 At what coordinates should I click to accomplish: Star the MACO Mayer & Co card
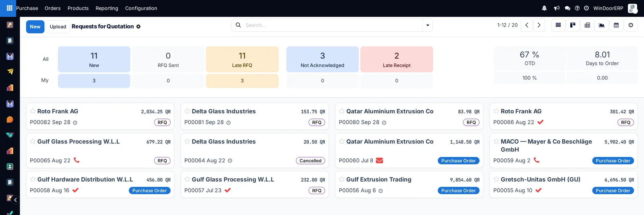pyautogui.click(x=496, y=141)
